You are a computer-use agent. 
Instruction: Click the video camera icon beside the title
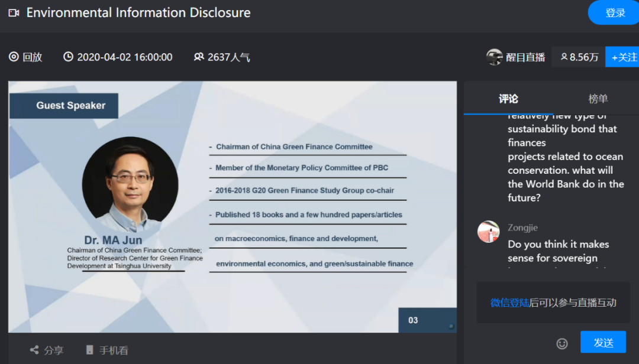[14, 12]
